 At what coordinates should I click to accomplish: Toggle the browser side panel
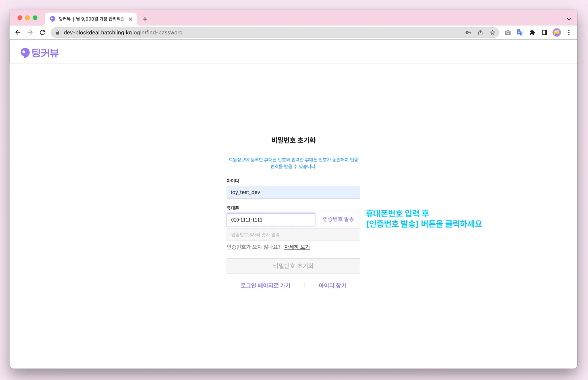[544, 32]
